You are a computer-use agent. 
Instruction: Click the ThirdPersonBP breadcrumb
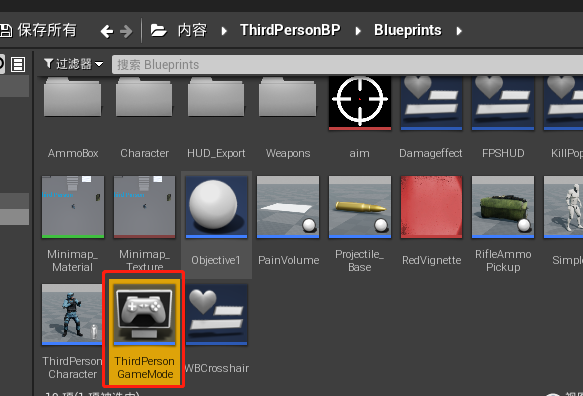click(x=290, y=30)
